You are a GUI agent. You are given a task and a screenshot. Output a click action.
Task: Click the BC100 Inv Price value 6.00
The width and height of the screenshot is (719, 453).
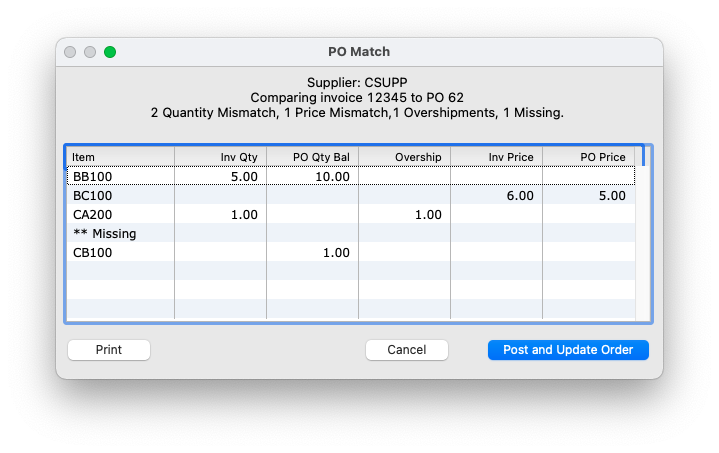[520, 196]
